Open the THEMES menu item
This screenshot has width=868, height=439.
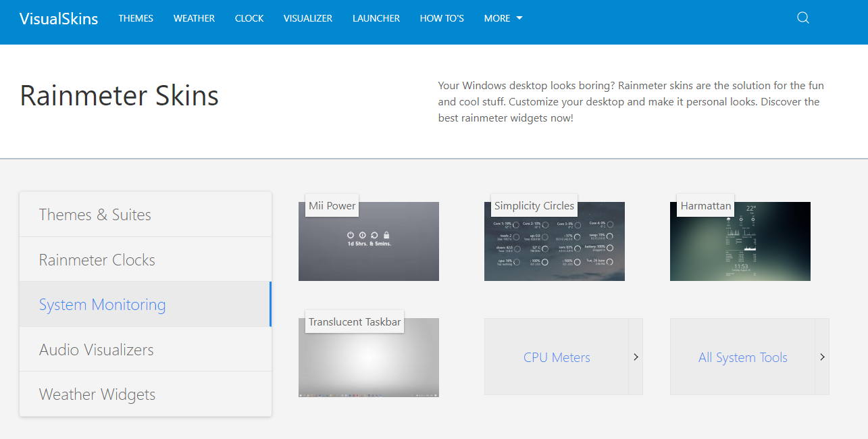pyautogui.click(x=136, y=18)
